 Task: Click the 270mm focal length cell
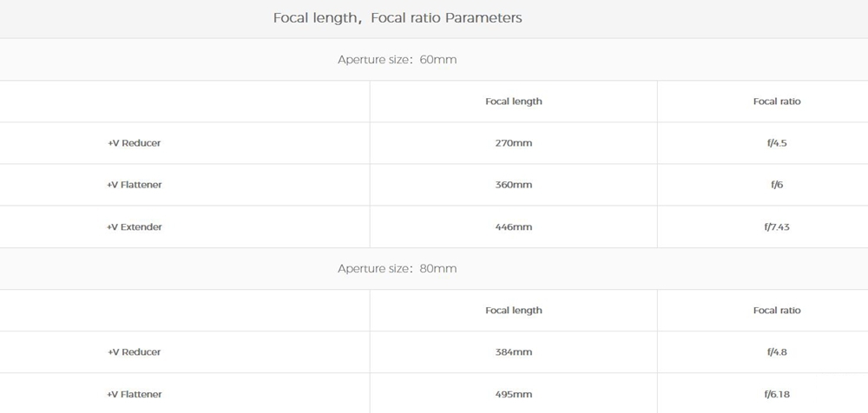click(513, 143)
